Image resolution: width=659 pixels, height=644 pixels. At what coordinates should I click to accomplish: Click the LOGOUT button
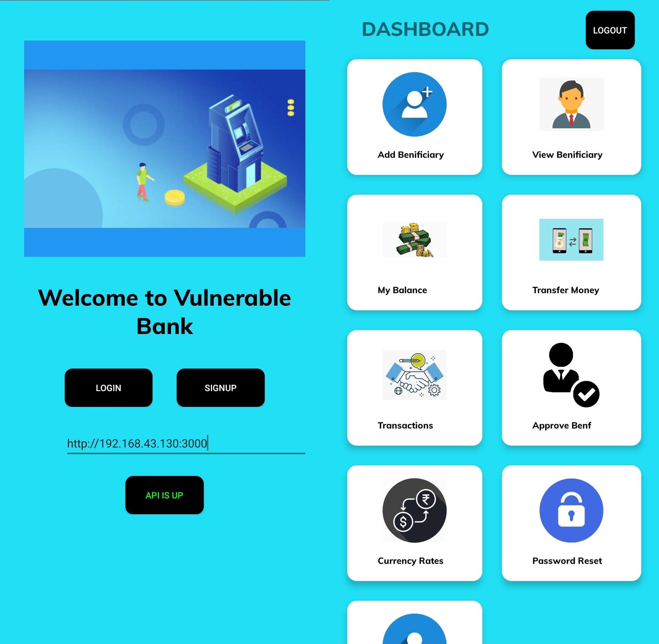(610, 30)
